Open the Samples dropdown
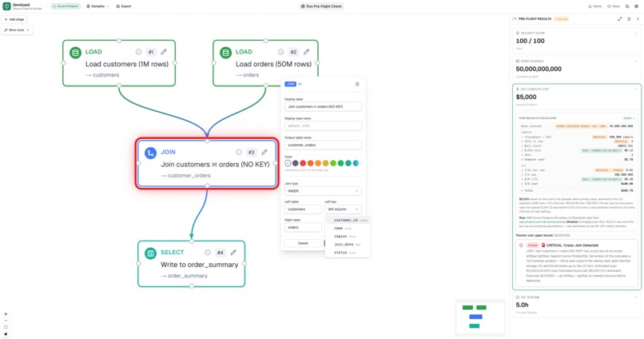644x339 pixels. click(97, 6)
